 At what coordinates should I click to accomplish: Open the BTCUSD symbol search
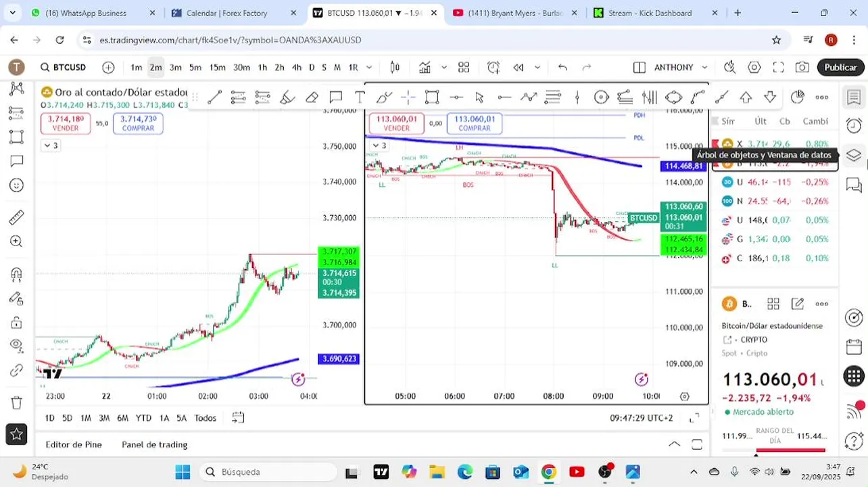pyautogui.click(x=64, y=67)
